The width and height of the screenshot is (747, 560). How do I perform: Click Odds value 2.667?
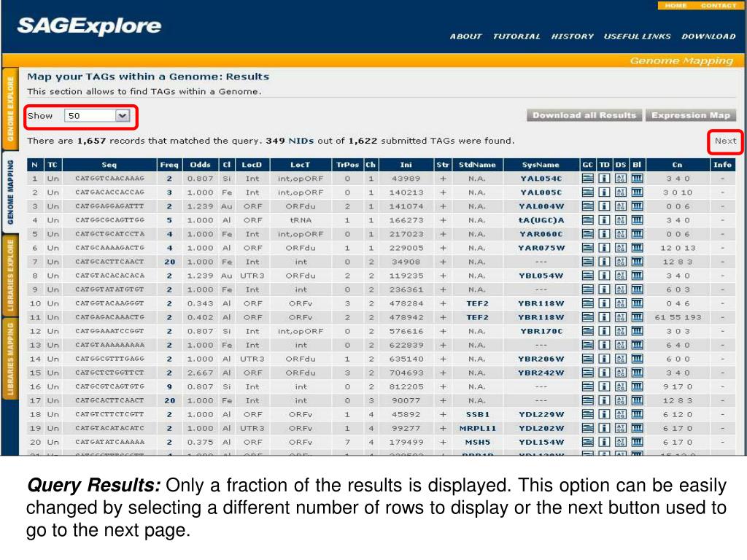(x=200, y=373)
